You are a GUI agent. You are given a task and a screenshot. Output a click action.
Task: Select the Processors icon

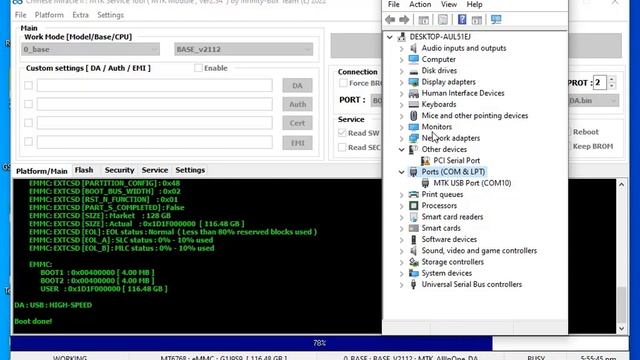coord(413,206)
